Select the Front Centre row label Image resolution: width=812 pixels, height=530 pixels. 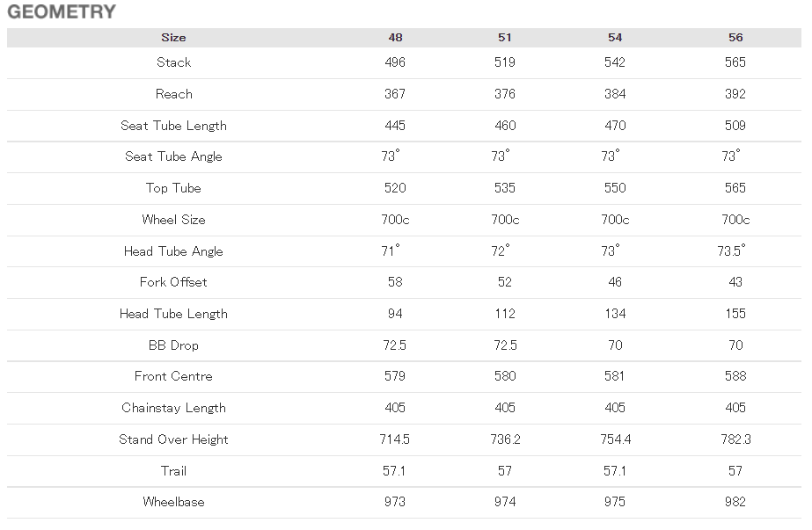coord(173,376)
